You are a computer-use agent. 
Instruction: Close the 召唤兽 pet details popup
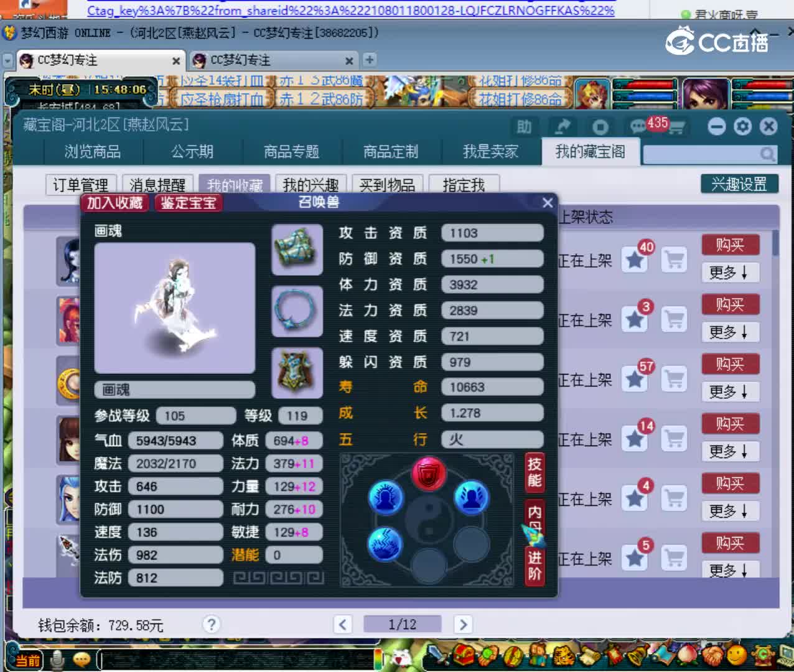point(548,203)
